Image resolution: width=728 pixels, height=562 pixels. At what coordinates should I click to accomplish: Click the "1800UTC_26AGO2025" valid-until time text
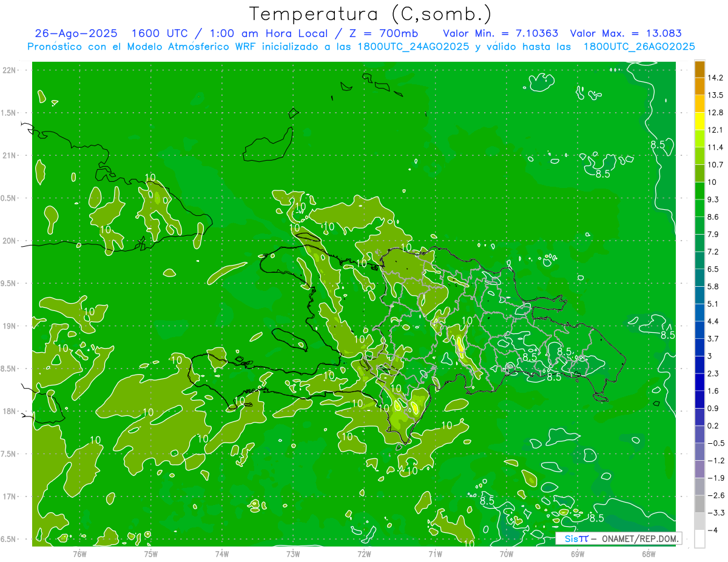coord(639,47)
